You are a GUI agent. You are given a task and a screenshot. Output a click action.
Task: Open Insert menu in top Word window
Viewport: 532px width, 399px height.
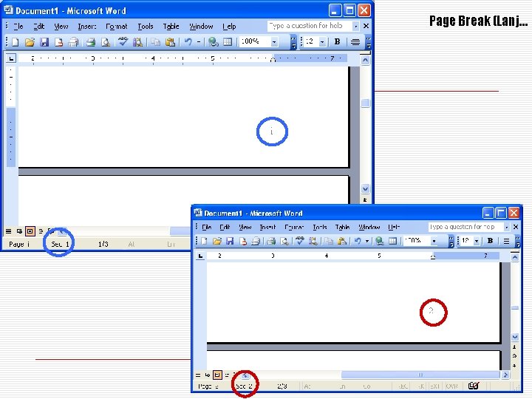point(87,26)
